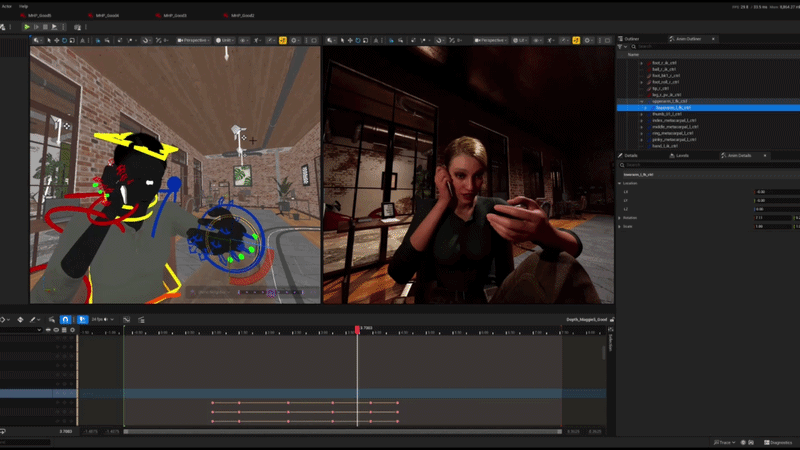Collapse the upperarm_l_fk_ctrl tree item

[642, 101]
